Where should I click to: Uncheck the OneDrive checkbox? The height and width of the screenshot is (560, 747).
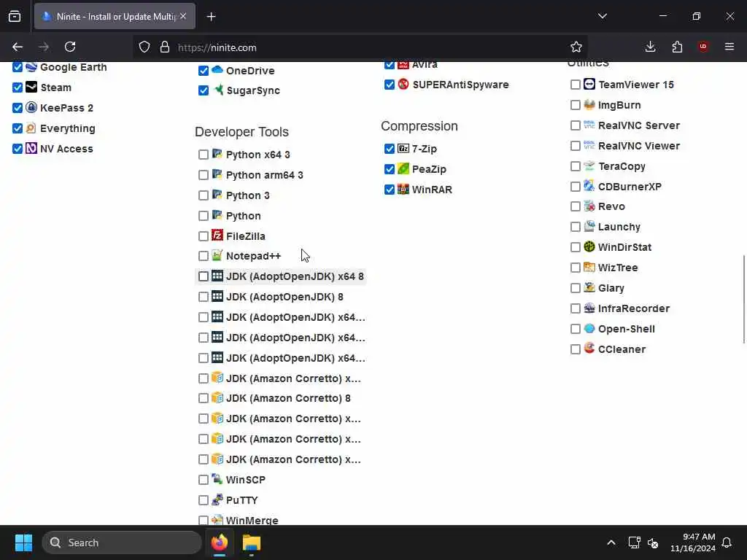tap(204, 71)
